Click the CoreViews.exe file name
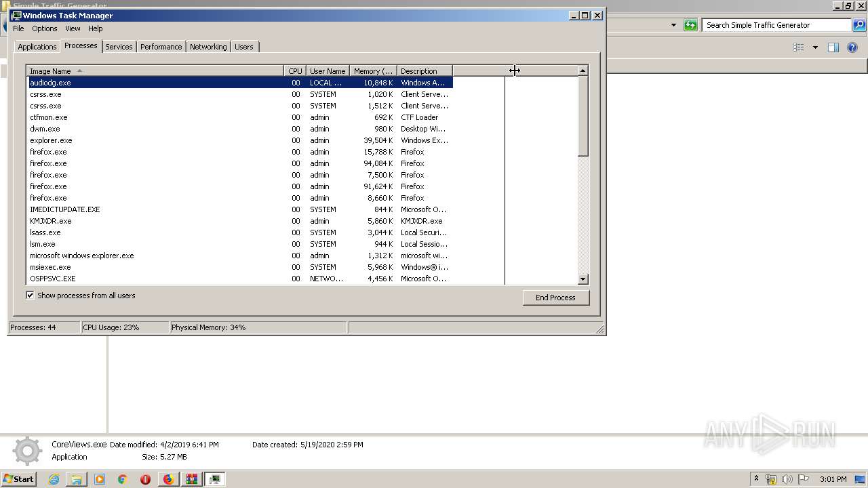 coord(79,445)
